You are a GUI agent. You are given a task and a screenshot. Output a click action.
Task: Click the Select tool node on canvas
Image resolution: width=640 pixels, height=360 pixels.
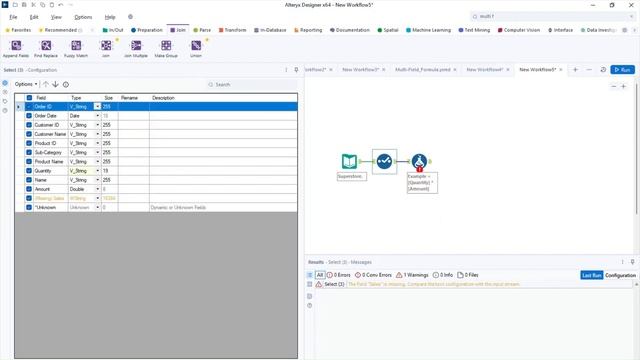click(384, 161)
